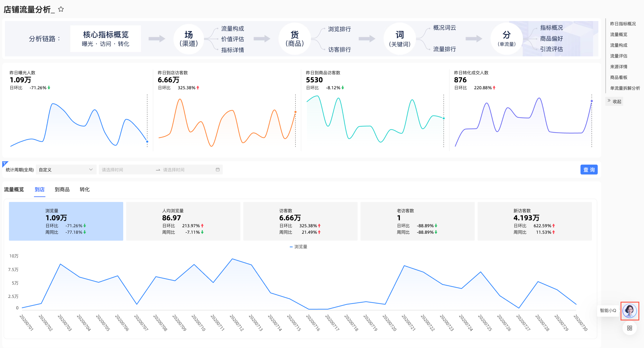644x348 pixels.
Task: Switch to the 转化 tab
Action: [x=85, y=189]
